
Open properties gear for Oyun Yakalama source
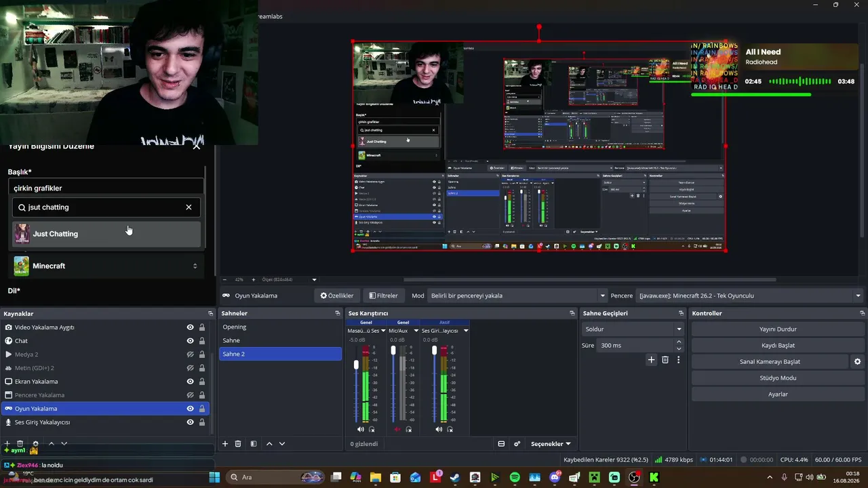pos(36,444)
